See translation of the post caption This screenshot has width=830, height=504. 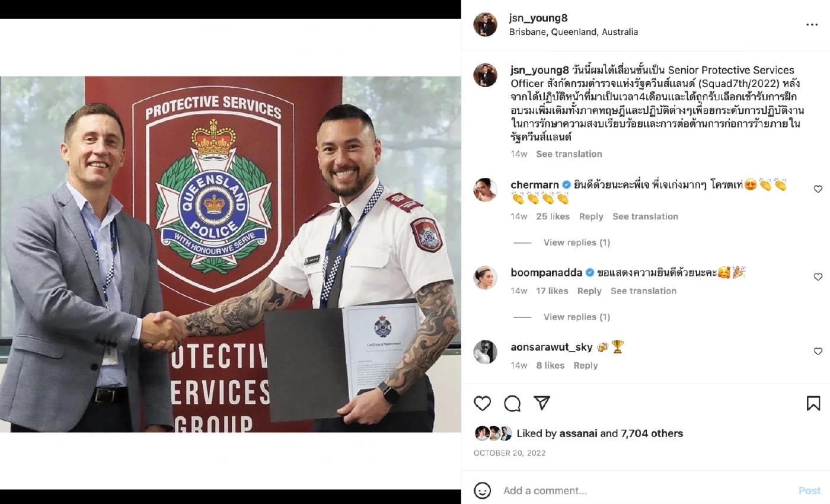pyautogui.click(x=569, y=154)
